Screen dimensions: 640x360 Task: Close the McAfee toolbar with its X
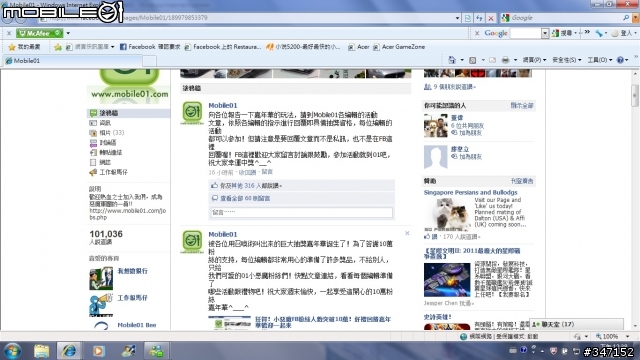coord(9,33)
